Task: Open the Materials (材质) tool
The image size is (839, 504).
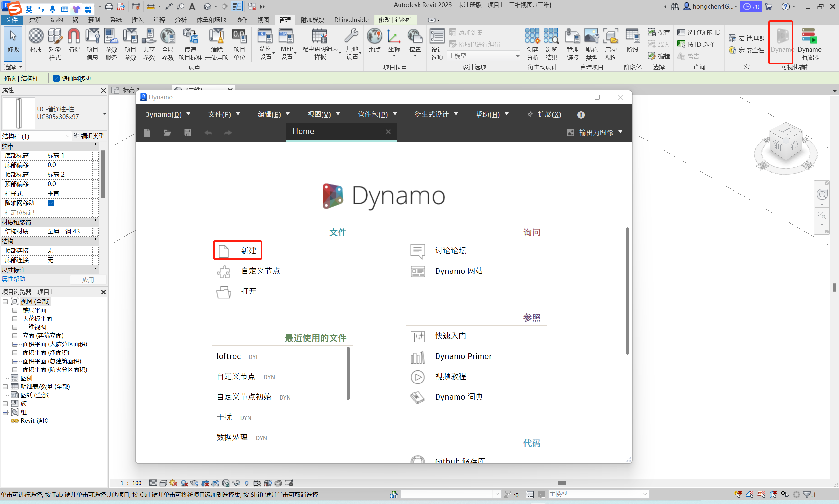Action: click(x=36, y=41)
